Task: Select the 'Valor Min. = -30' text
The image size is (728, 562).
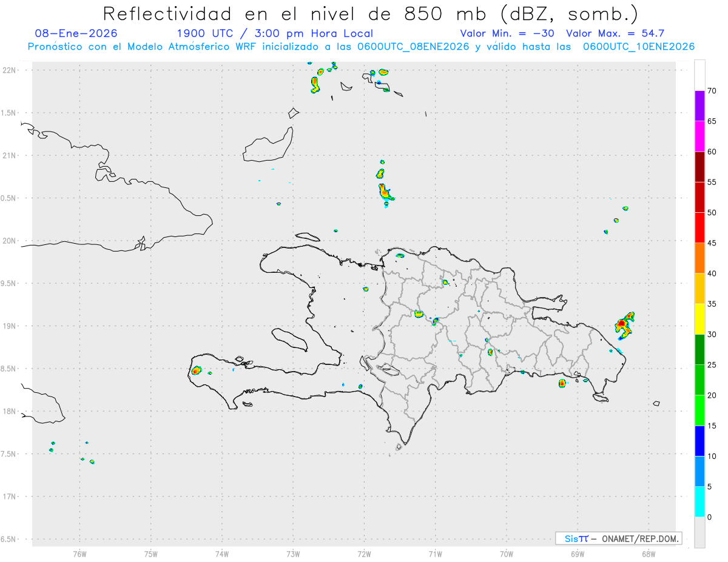Action: coord(507,33)
